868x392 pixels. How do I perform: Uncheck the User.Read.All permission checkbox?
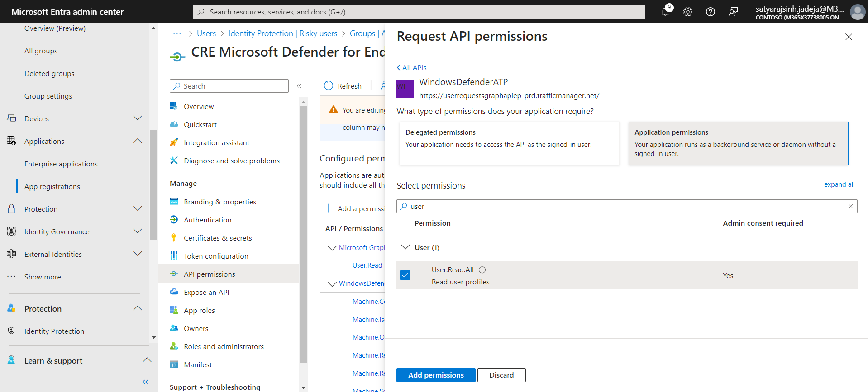pos(405,275)
